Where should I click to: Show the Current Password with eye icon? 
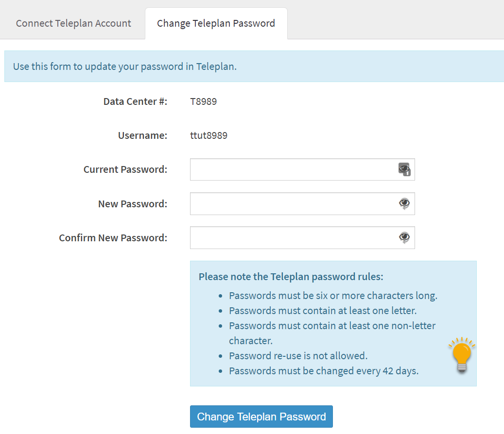point(404,169)
